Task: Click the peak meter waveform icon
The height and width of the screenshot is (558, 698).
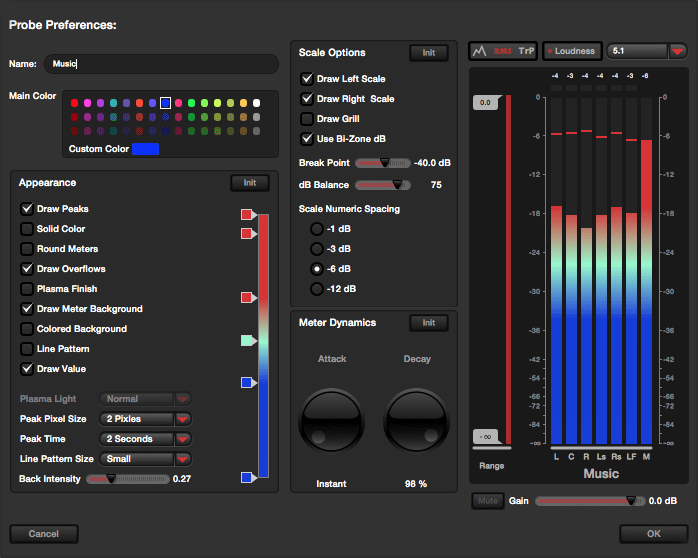Action: [479, 51]
